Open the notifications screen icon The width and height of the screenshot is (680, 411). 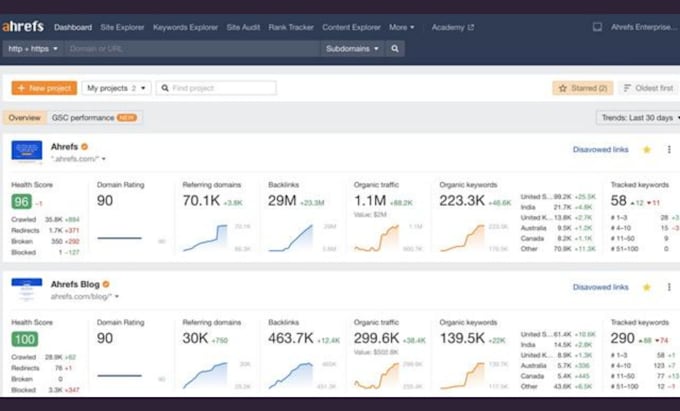[x=597, y=27]
